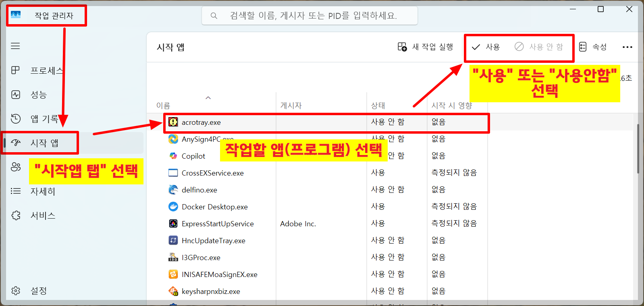Click the vertical scrollbar of the app list
The image size is (644, 306).
(x=638, y=149)
